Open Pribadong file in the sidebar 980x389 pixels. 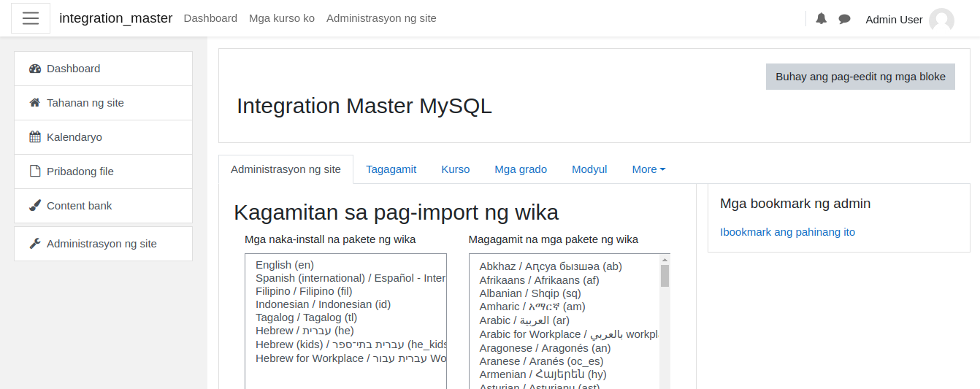[x=103, y=172]
